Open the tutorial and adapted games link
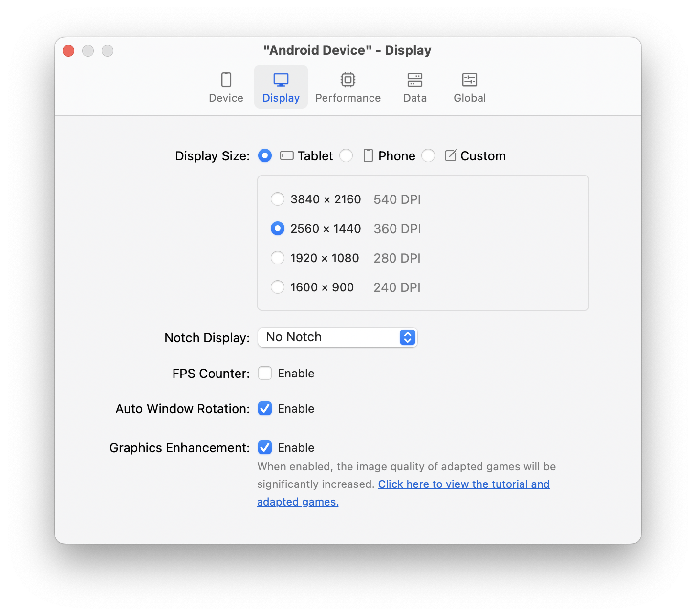Screen dimensions: 696x616 (x=463, y=484)
